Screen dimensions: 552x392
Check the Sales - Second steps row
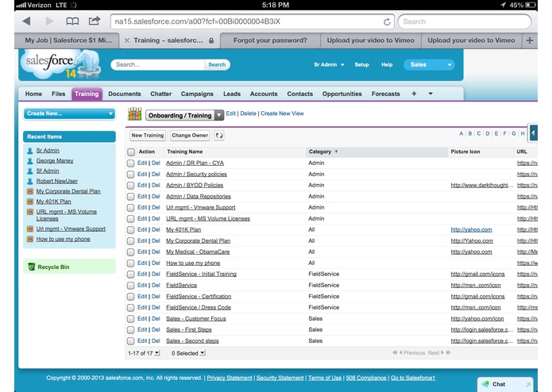130,341
